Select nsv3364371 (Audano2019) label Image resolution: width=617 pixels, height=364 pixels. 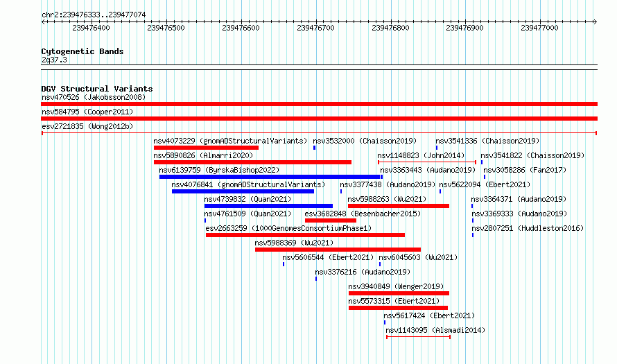tap(519, 199)
